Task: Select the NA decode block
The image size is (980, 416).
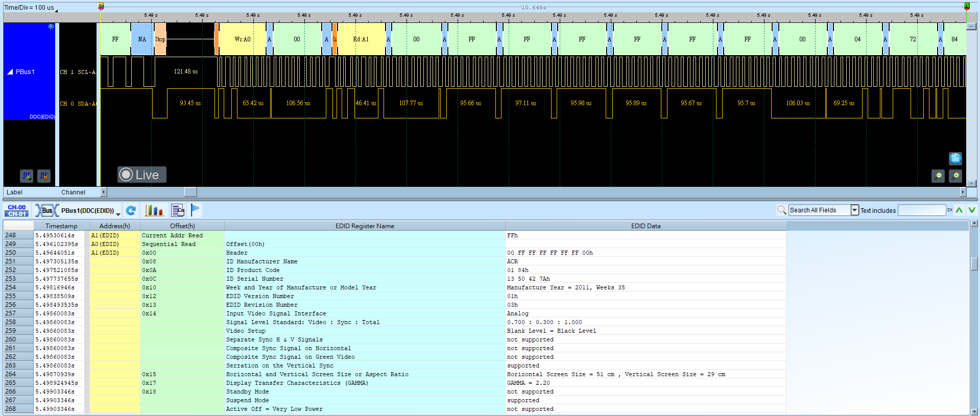Action: (142, 39)
